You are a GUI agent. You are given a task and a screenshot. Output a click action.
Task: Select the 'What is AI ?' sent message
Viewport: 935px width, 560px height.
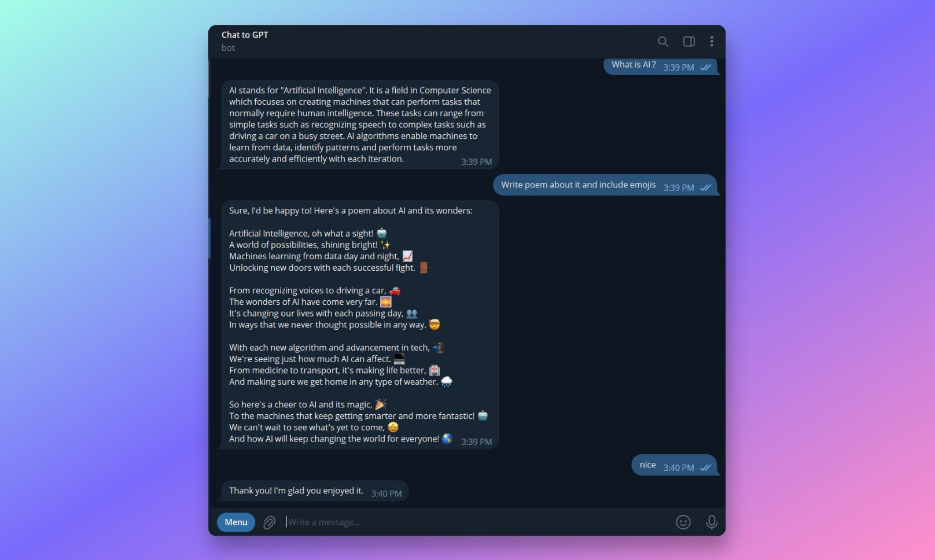pos(660,66)
